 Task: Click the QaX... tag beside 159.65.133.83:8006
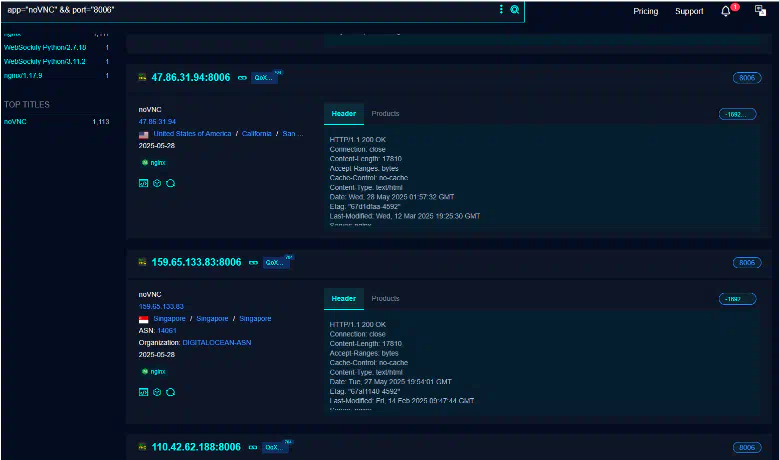point(275,263)
